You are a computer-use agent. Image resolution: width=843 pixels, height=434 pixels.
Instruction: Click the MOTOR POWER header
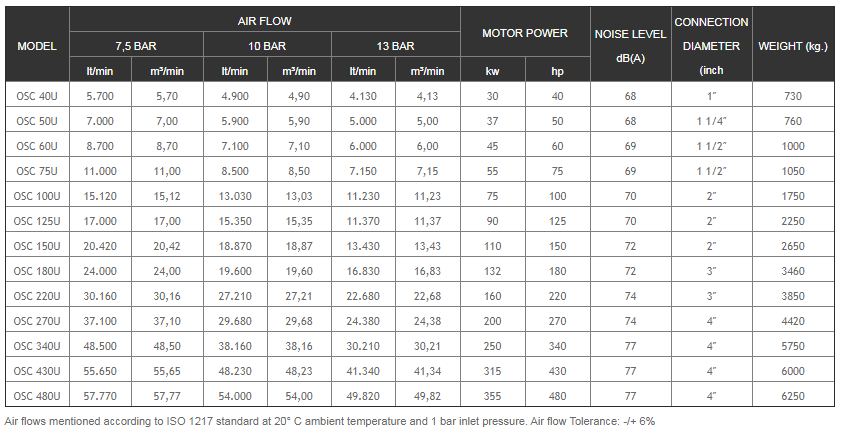[x=525, y=33]
